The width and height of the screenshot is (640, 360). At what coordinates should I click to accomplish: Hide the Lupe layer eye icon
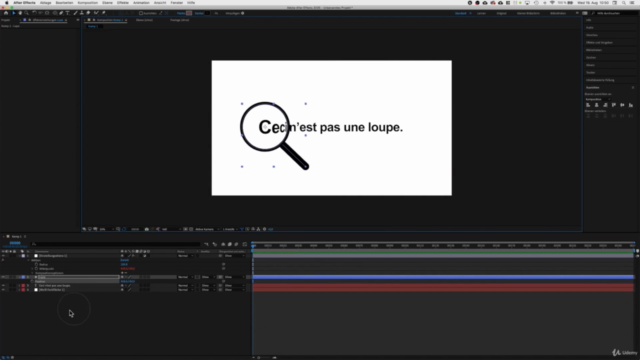[3, 277]
